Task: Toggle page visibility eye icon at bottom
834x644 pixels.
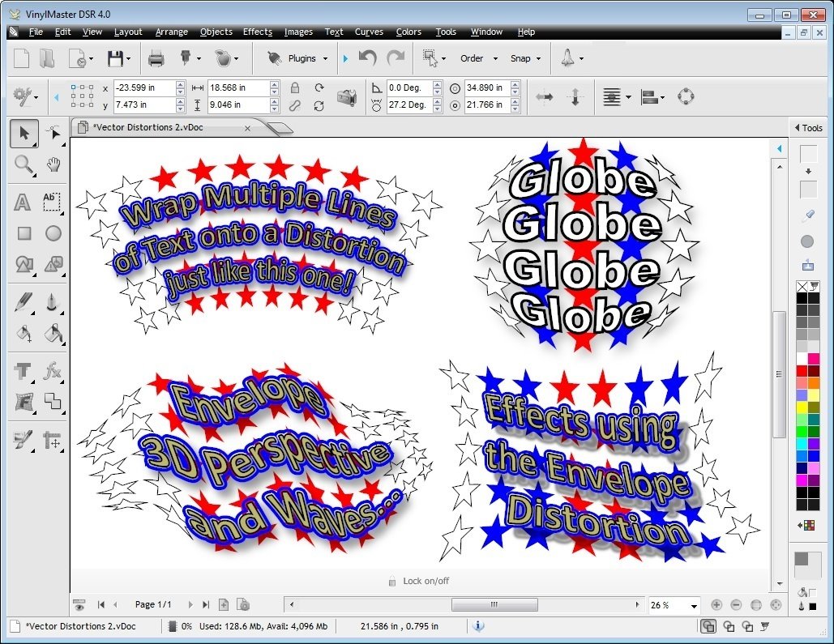Action: 79,604
